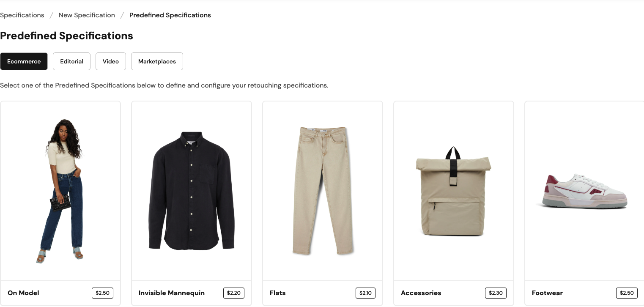Click the $2.50 price badge on Footwear
644x307 pixels.
pyautogui.click(x=627, y=293)
